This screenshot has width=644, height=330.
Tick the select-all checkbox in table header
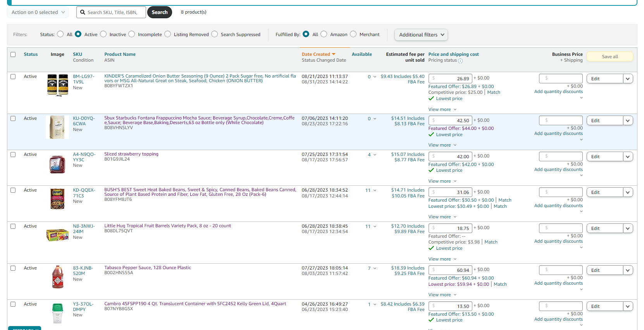(x=13, y=54)
